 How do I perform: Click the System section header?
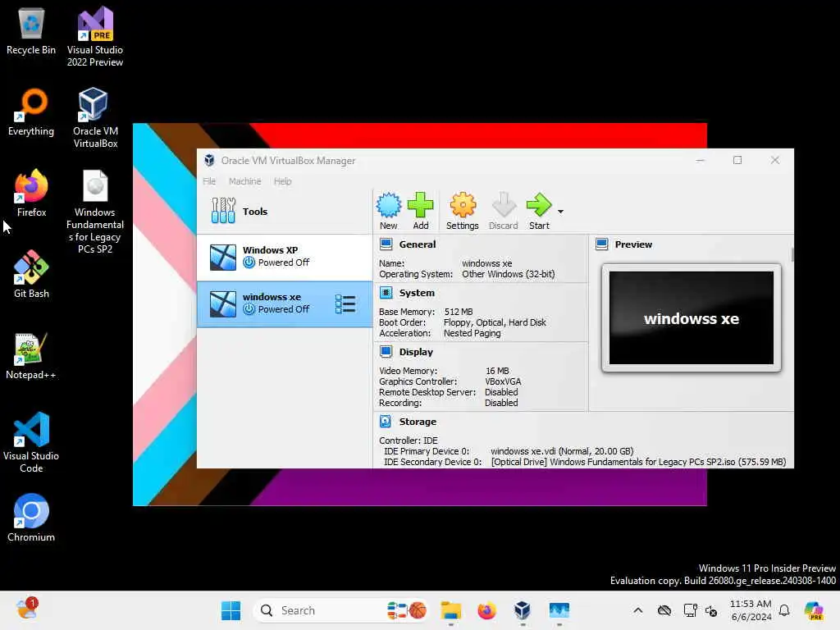(416, 293)
